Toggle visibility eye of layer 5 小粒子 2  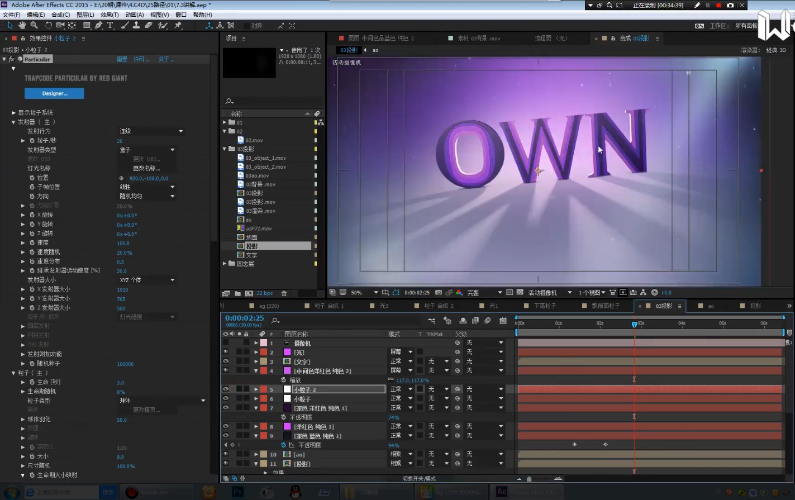pos(225,388)
